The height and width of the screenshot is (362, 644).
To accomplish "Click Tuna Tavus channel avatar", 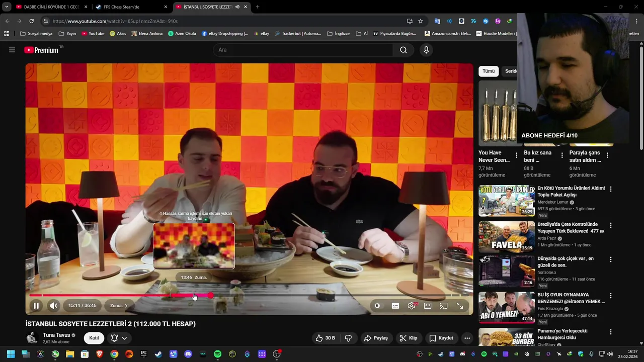I will [32, 338].
